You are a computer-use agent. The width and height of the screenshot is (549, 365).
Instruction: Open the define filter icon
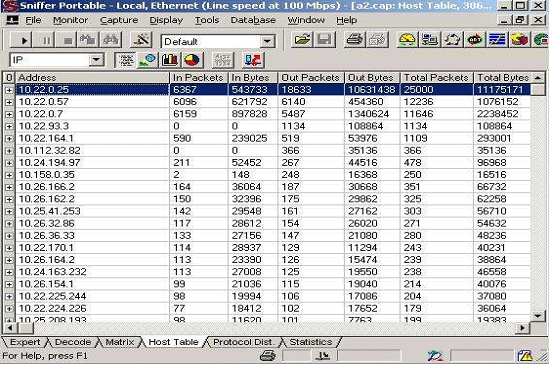[141, 40]
